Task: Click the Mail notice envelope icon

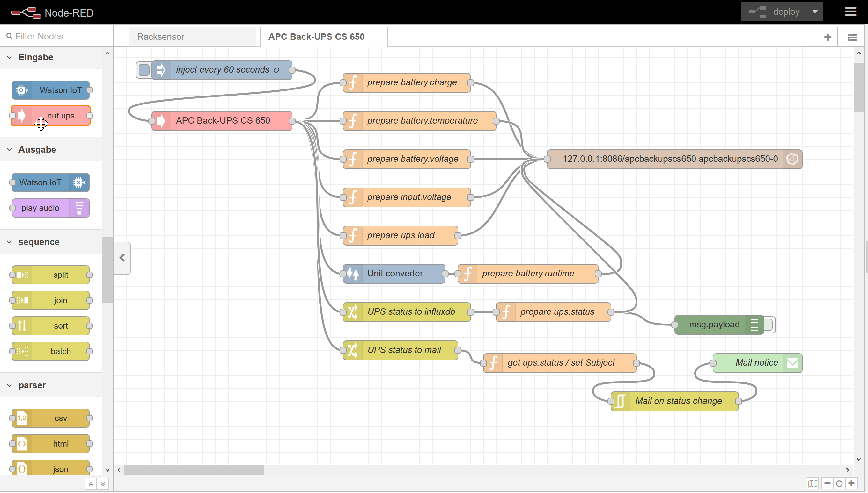Action: pos(792,363)
